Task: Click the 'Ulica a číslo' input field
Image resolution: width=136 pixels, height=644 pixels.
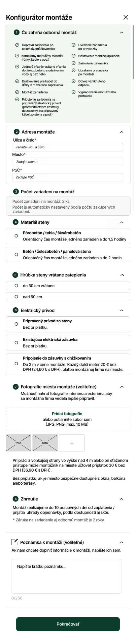Action: 68,147
